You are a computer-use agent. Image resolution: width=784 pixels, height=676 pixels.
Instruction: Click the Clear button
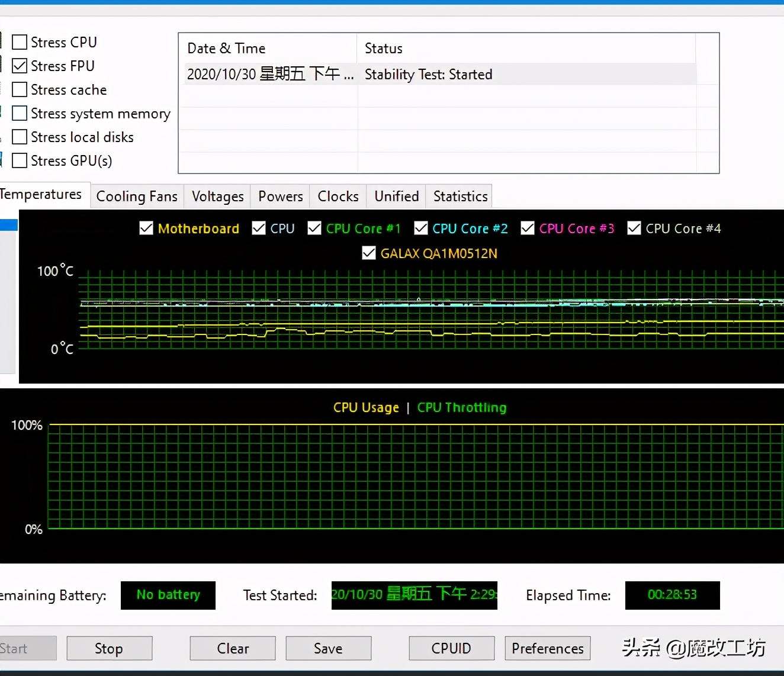(x=233, y=649)
